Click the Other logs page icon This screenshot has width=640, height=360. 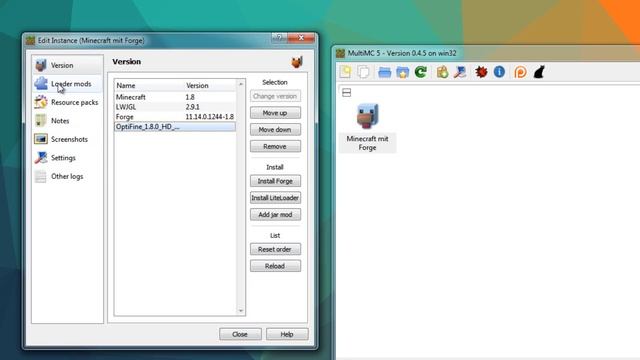click(x=41, y=176)
